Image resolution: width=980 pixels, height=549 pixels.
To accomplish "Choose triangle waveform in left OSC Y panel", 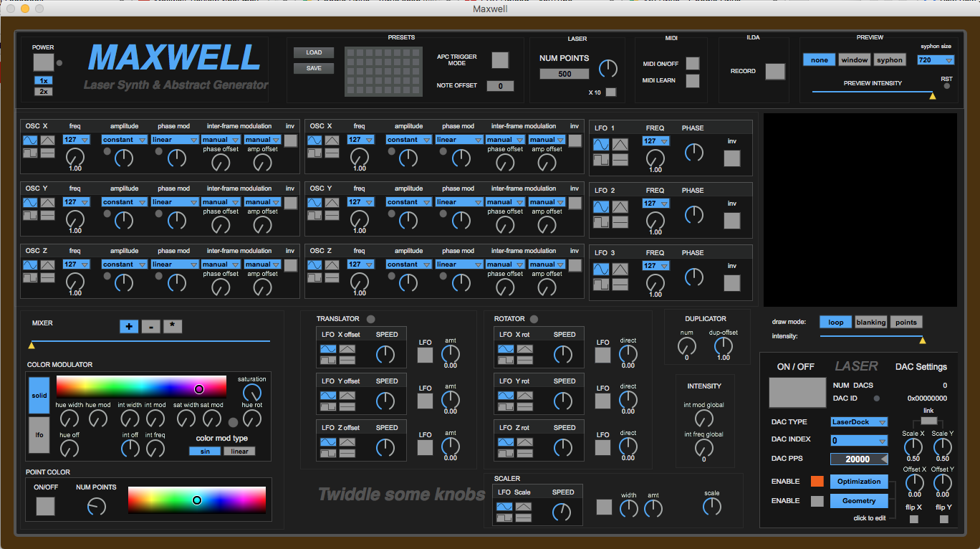I will [x=47, y=203].
